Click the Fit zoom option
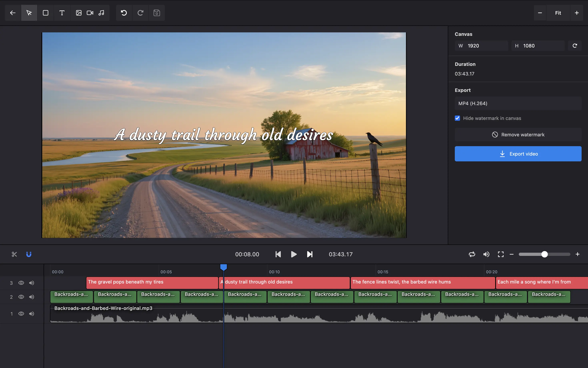Screen dimensions: 588x368 (558, 13)
